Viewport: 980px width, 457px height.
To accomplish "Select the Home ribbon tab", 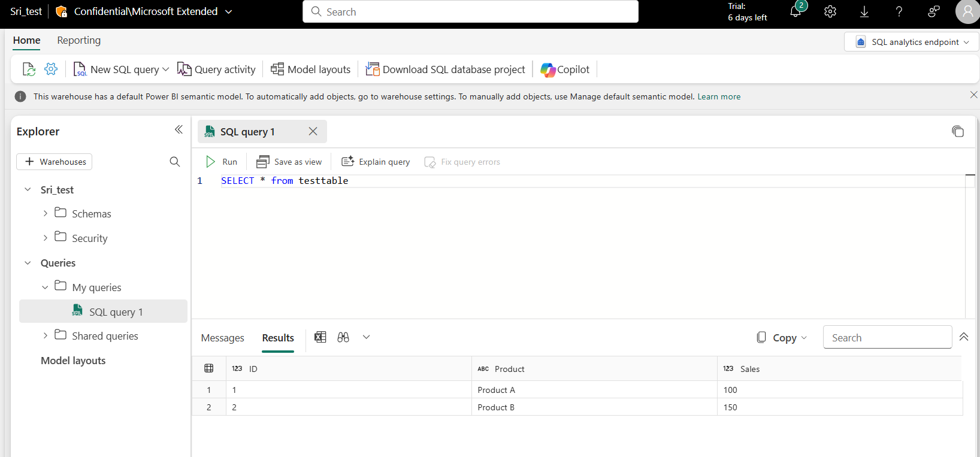I will pyautogui.click(x=27, y=40).
